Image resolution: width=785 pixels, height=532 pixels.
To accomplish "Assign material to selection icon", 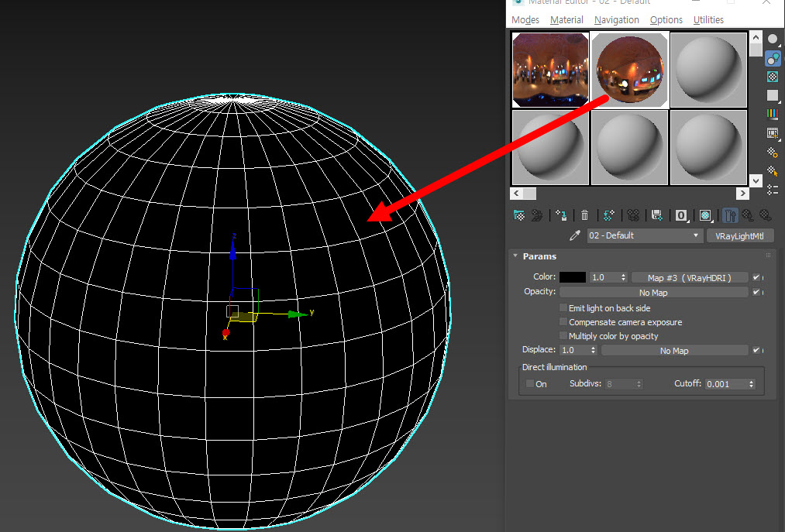I will point(561,215).
